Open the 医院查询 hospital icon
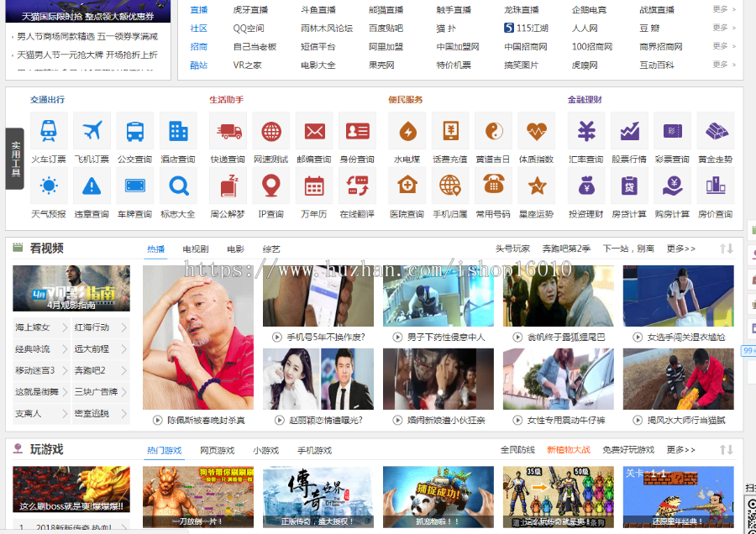The width and height of the screenshot is (756, 534). pyautogui.click(x=407, y=186)
